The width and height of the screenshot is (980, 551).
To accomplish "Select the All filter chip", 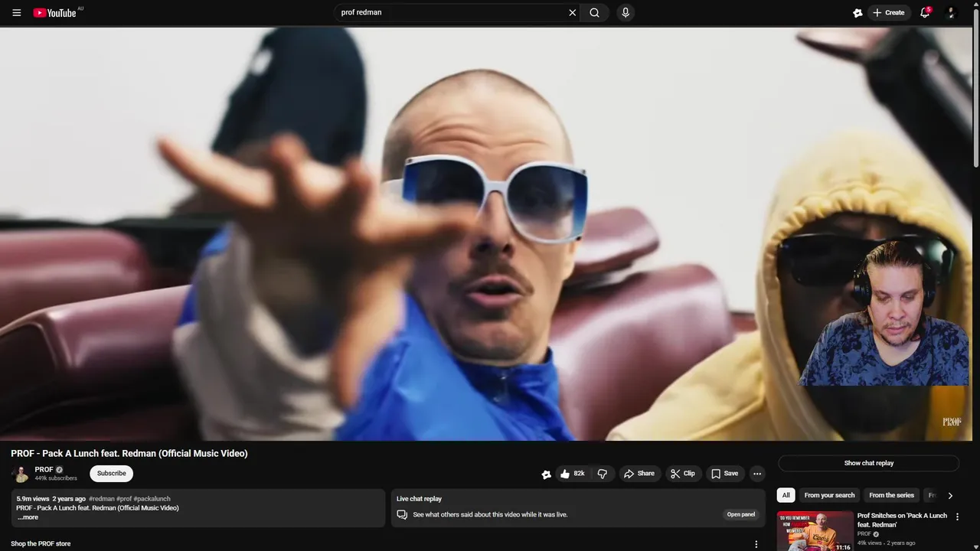I will click(786, 495).
